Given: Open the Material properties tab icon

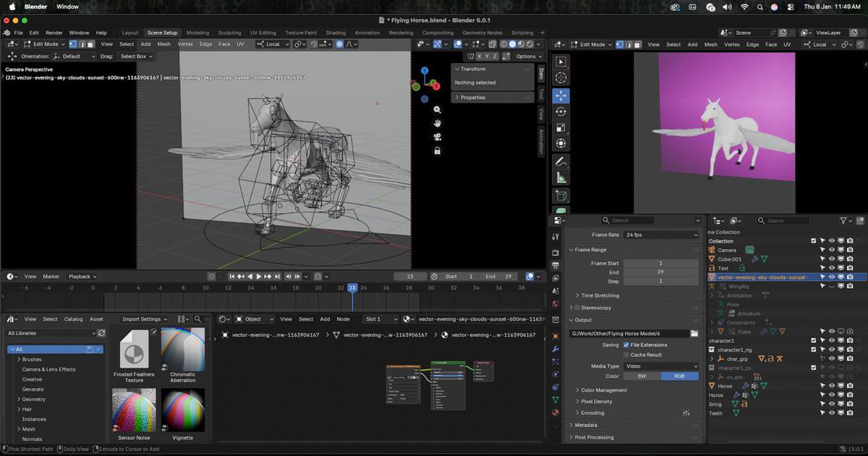Looking at the screenshot, I should click(x=556, y=413).
